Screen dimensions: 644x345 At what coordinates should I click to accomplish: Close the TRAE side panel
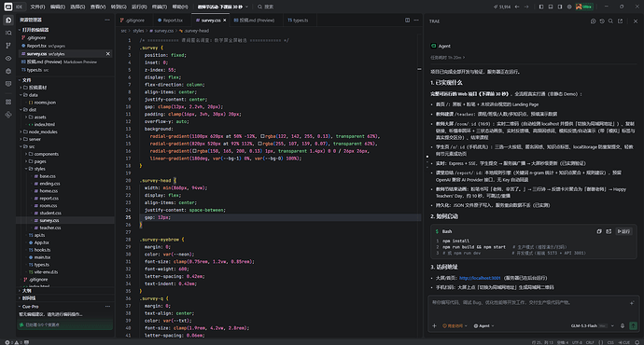tap(636, 21)
